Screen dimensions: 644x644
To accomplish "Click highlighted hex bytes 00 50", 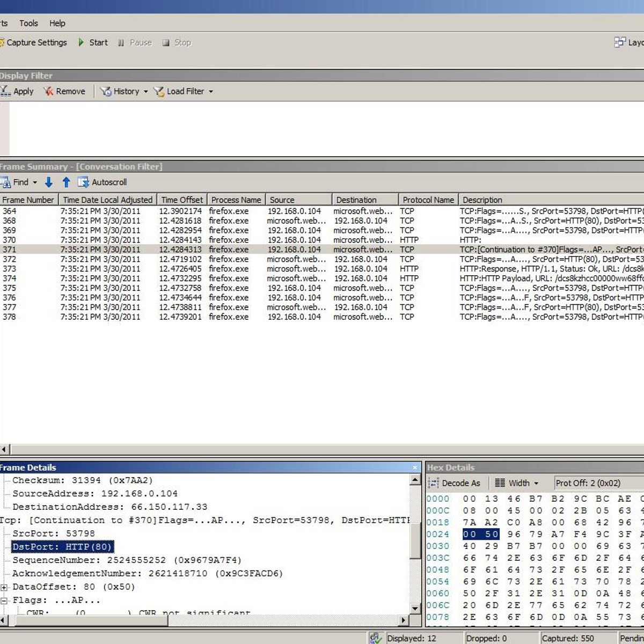I will point(481,535).
